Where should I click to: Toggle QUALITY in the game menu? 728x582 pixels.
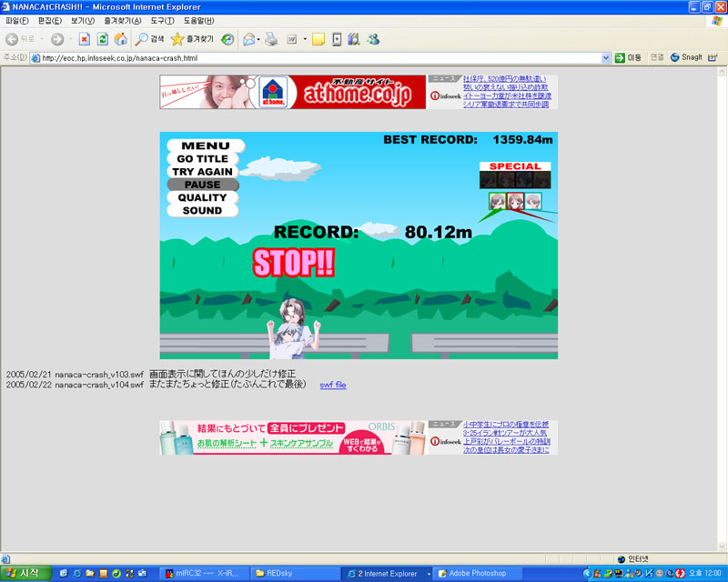tap(202, 197)
